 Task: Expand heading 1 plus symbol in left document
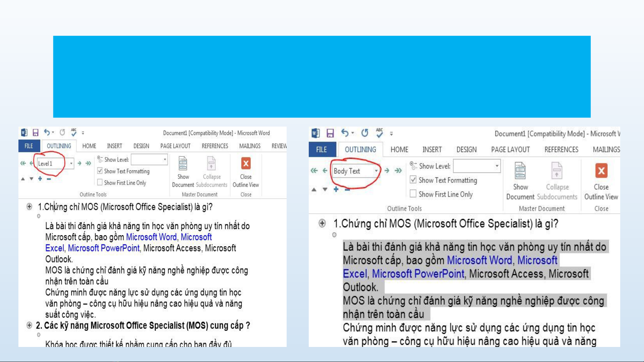(x=30, y=207)
